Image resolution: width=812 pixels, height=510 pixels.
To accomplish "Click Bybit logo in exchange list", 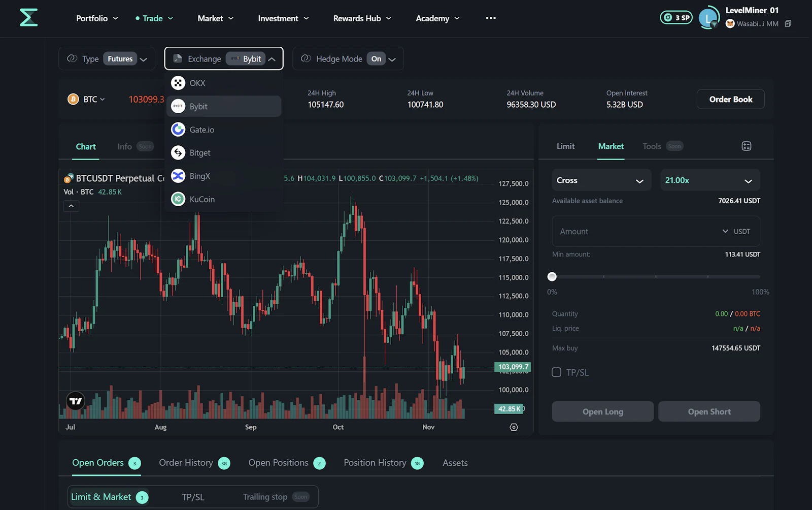I will 178,106.
